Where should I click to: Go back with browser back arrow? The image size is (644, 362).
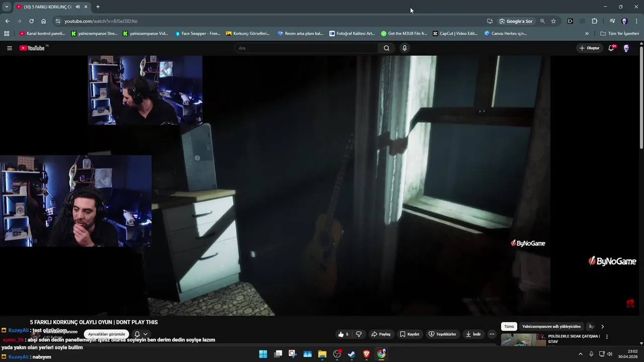click(7, 21)
